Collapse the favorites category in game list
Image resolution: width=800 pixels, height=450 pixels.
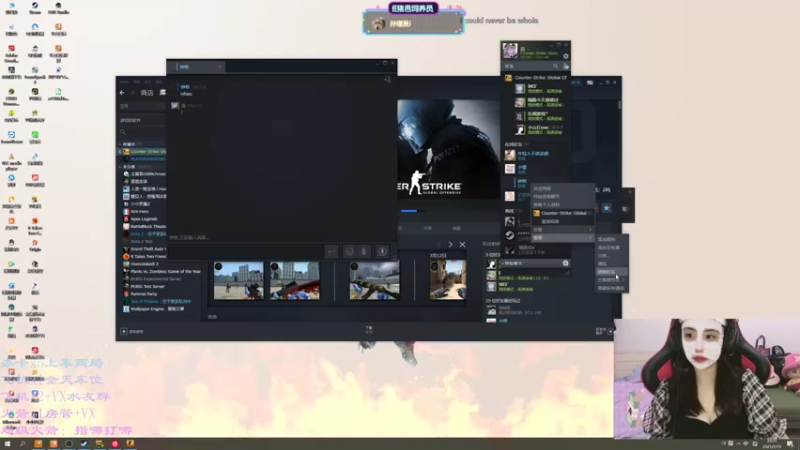coord(120,144)
